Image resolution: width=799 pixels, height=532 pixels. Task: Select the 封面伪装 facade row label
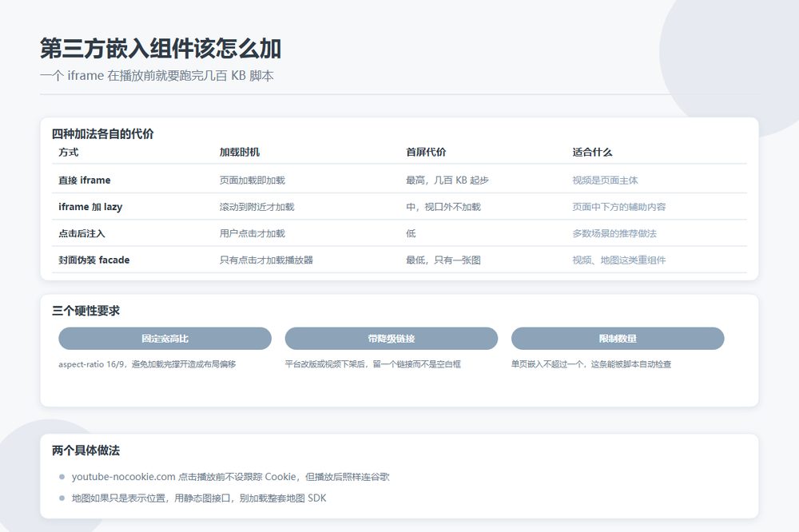tap(94, 260)
